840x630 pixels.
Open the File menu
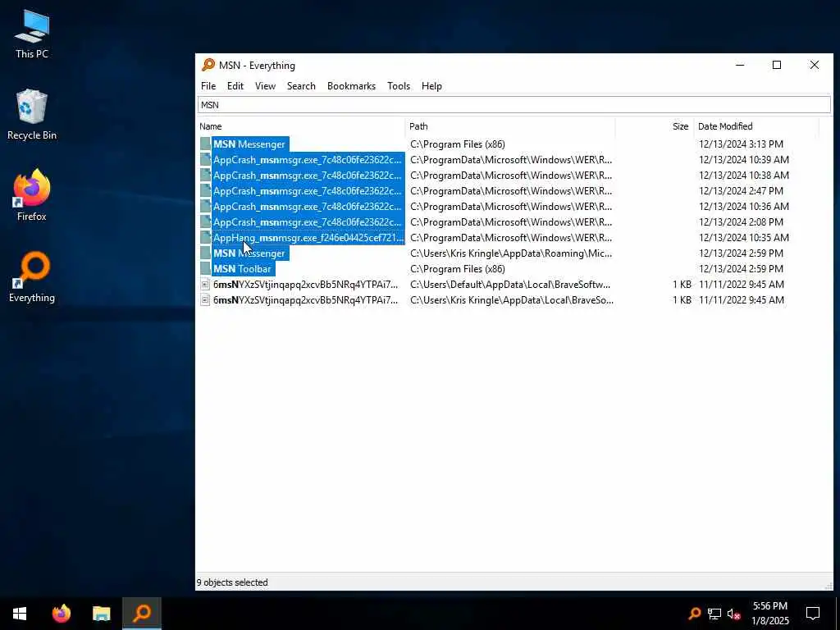[208, 86]
